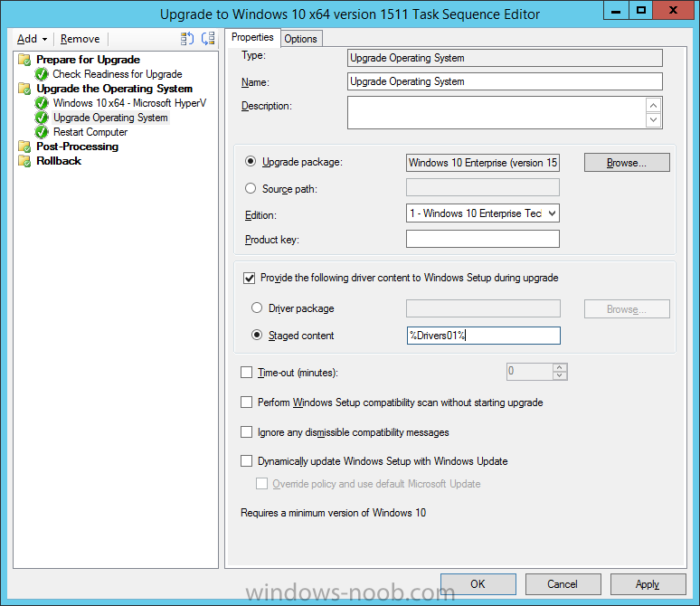Close the Task Sequence Editor window
700x606 pixels.
tap(673, 10)
